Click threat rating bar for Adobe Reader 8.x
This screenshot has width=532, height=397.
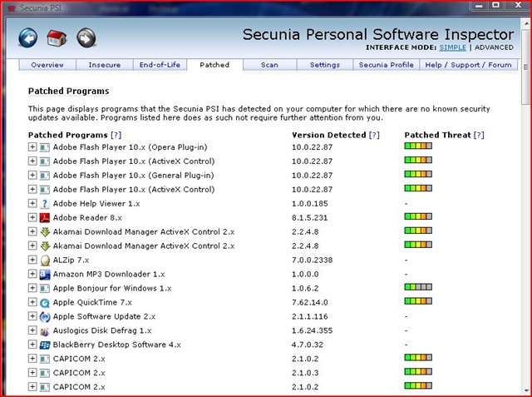click(418, 216)
